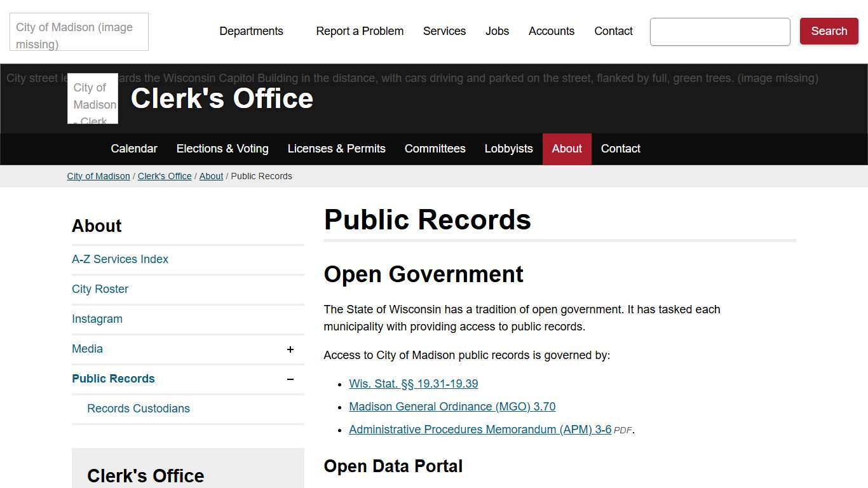868x488 pixels.
Task: Open the Instagram page link
Action: [x=97, y=318]
